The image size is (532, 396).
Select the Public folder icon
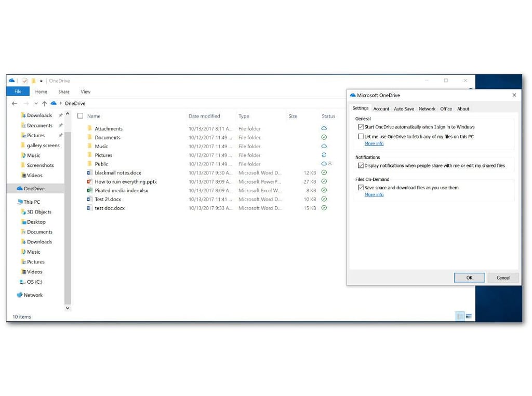tap(89, 164)
